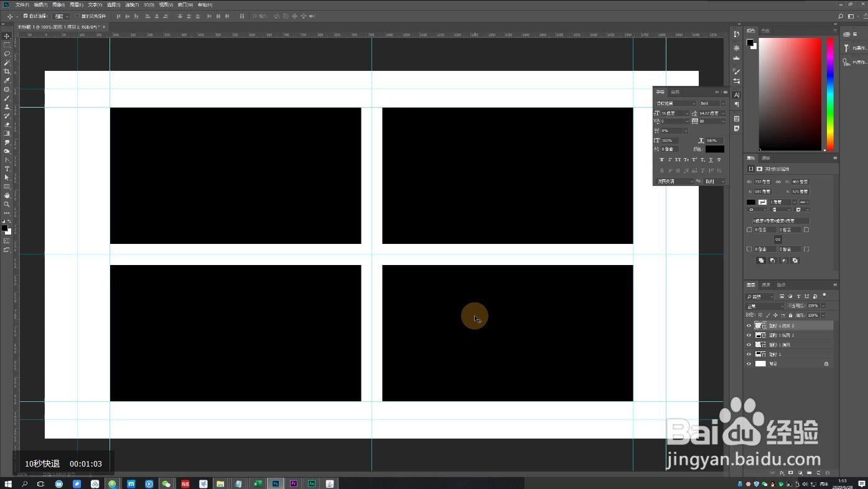
Task: Open the layer fill dropdown arrow
Action: 823,315
